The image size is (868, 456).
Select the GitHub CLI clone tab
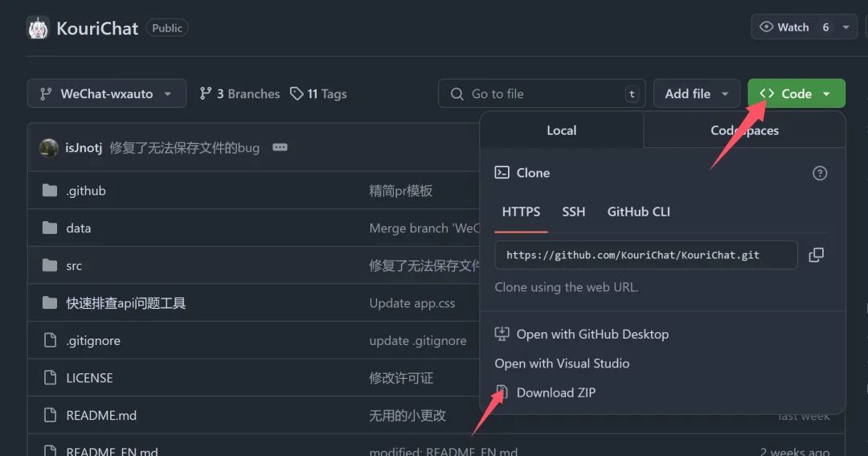click(638, 212)
